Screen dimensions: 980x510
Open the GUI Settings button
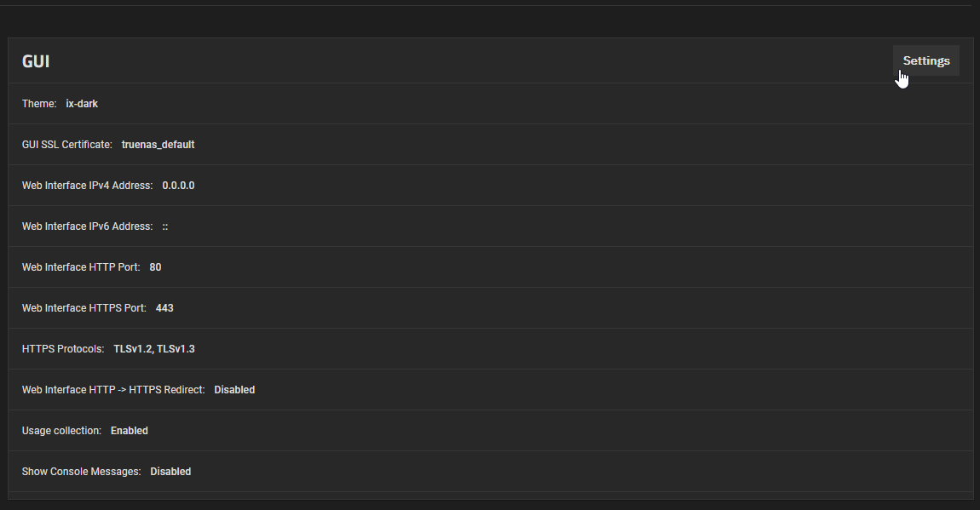(925, 61)
